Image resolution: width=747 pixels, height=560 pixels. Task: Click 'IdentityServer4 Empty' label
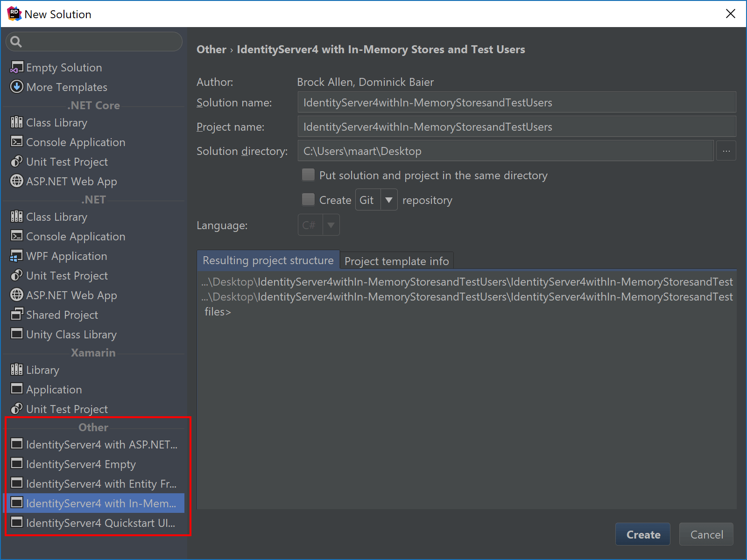81,464
